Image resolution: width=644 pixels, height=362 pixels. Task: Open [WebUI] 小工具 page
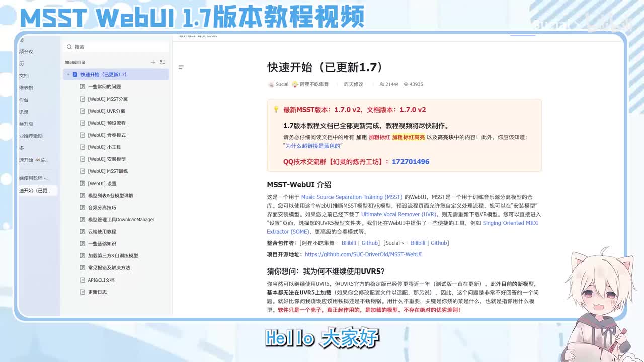(x=104, y=147)
